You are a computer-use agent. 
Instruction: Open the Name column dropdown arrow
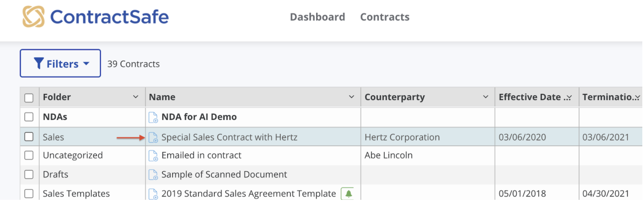click(351, 97)
